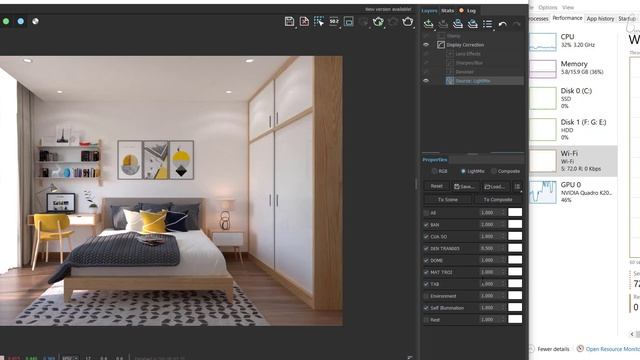Check the All light checkbox
This screenshot has width=640, height=360.
coord(426,213)
